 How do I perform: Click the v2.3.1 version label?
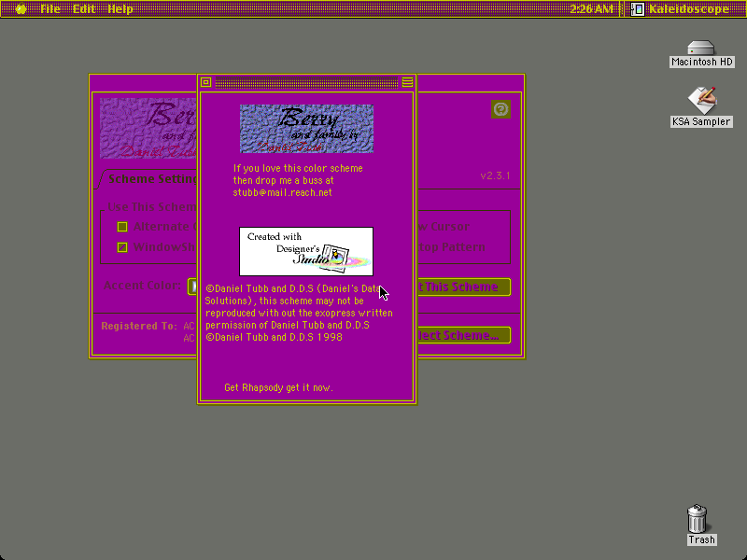[x=496, y=175]
